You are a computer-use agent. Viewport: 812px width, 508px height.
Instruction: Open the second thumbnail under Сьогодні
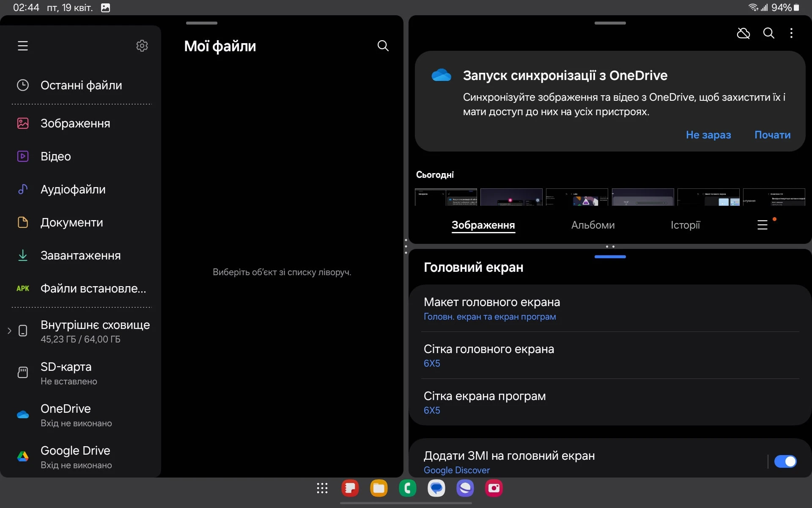coord(511,197)
